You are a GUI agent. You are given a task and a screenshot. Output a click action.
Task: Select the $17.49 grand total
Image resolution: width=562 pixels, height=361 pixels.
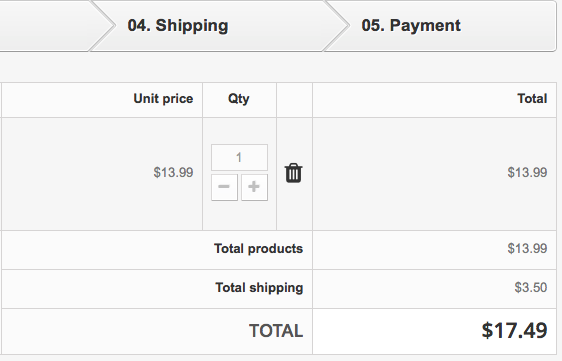point(514,331)
